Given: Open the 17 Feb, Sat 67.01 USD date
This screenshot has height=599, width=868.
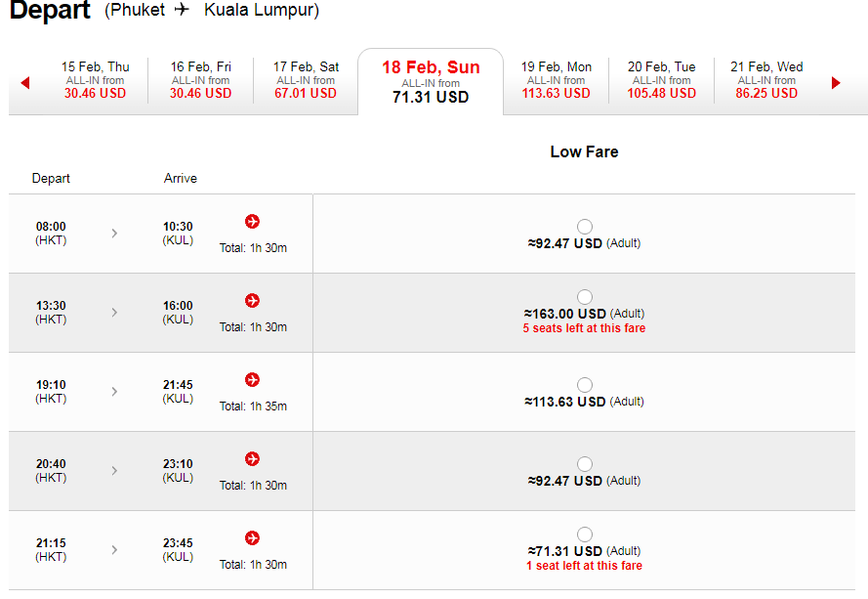Looking at the screenshot, I should point(306,80).
